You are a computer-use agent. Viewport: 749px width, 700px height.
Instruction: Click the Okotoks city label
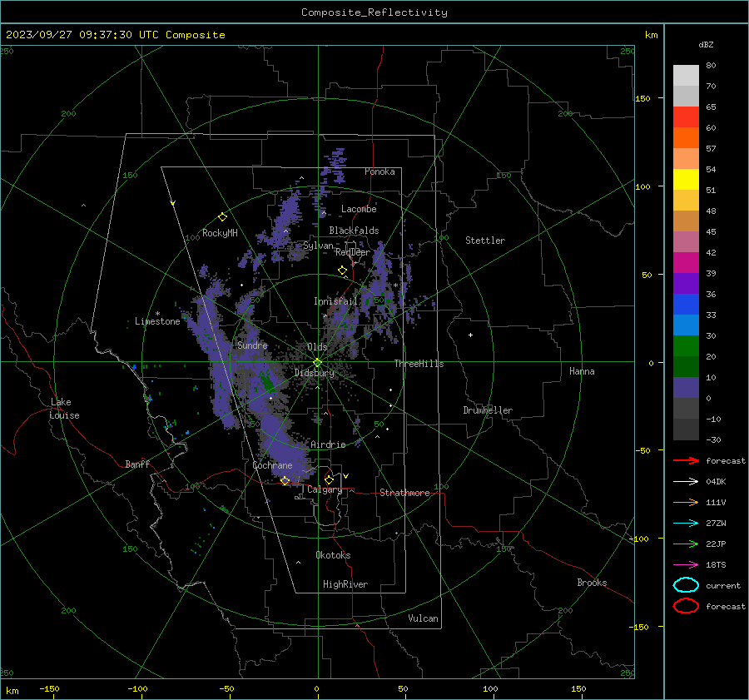(333, 554)
